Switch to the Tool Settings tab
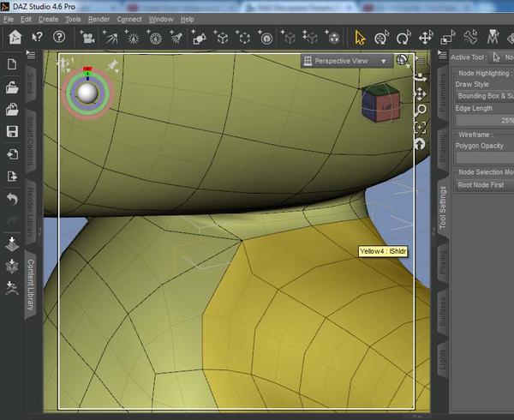This screenshot has width=514, height=420. click(443, 207)
